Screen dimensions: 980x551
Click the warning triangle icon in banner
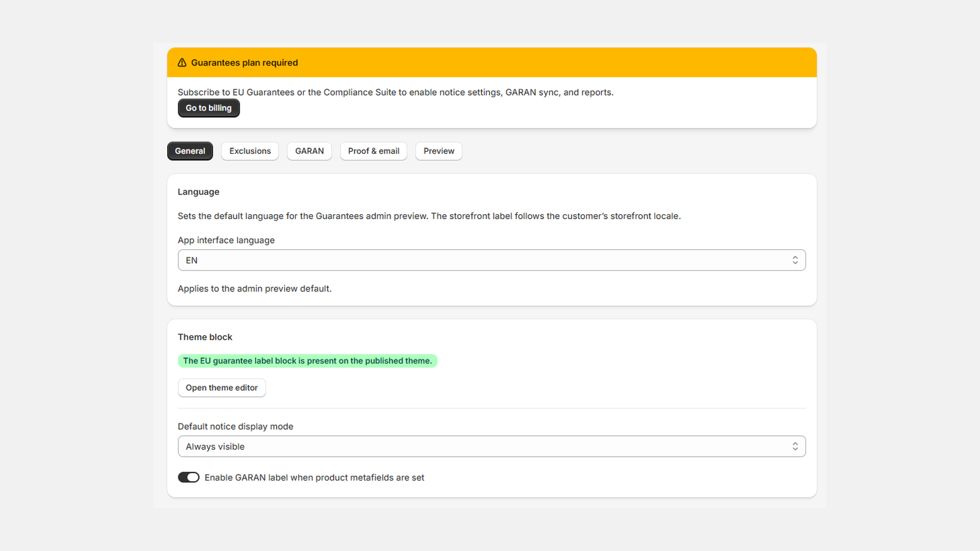182,62
